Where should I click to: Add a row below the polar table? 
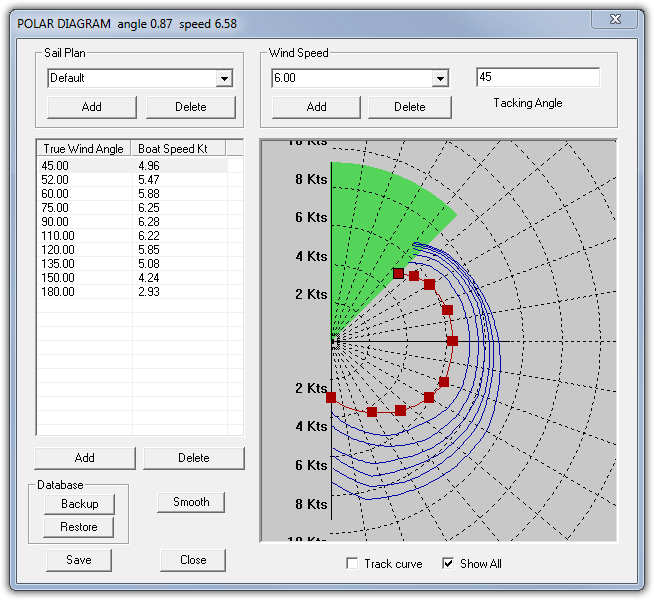click(85, 458)
